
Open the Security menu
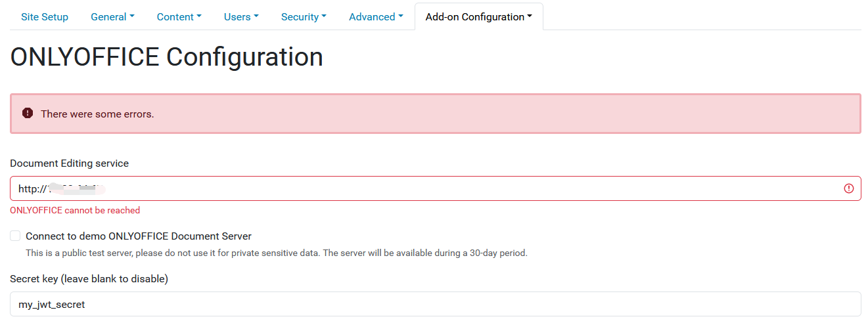pyautogui.click(x=304, y=17)
